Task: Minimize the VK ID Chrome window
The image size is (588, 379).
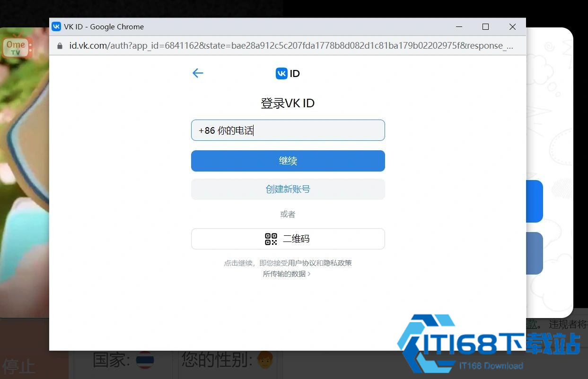Action: pyautogui.click(x=459, y=27)
